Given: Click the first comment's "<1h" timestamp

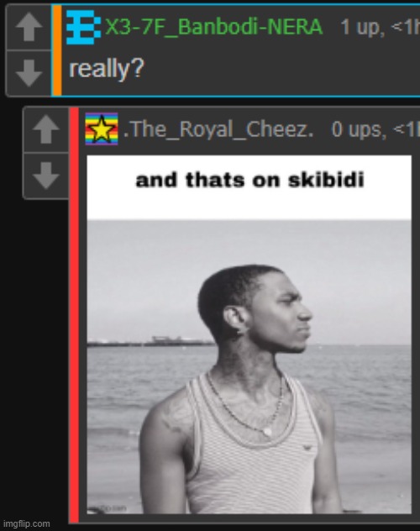Looking at the screenshot, I should point(405,27).
